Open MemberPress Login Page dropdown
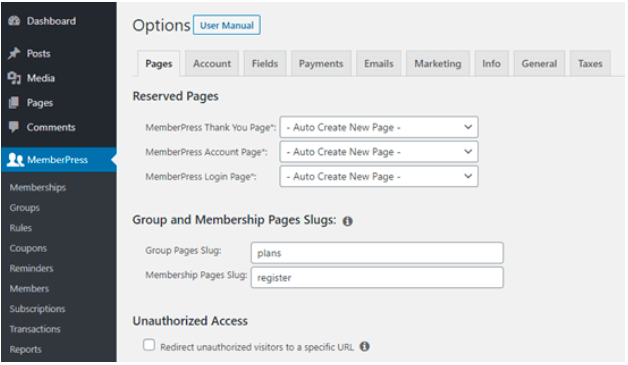 pyautogui.click(x=379, y=176)
